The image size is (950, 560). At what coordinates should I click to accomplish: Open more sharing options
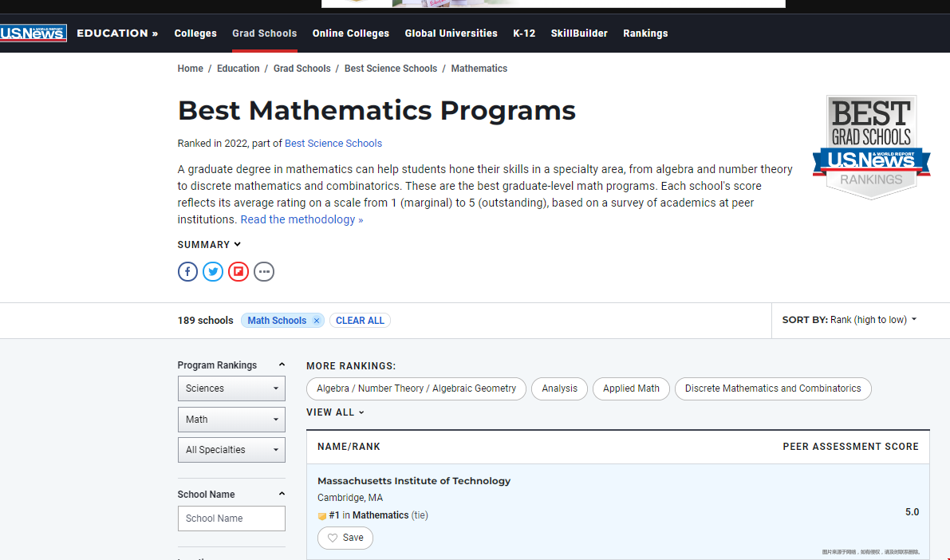pos(264,271)
